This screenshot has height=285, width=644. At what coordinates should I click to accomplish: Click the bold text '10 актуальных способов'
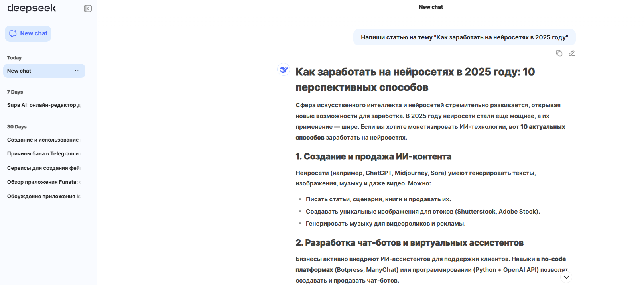[543, 127]
